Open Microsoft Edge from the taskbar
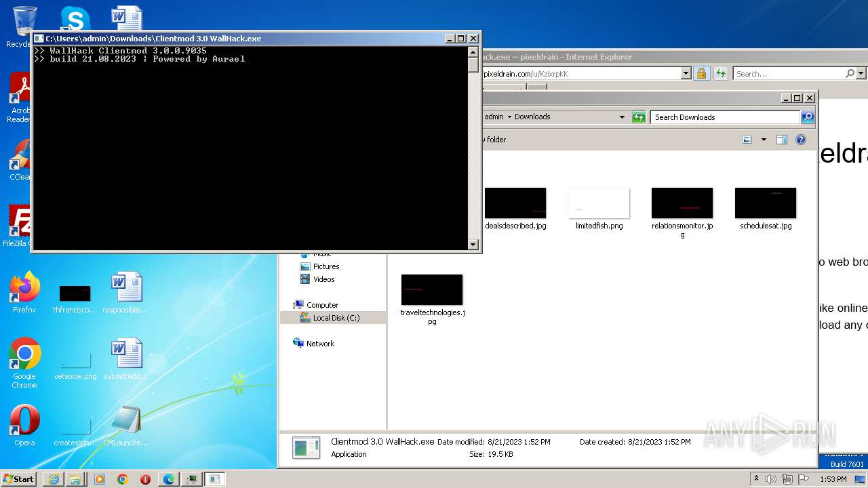868x488 pixels. click(168, 479)
